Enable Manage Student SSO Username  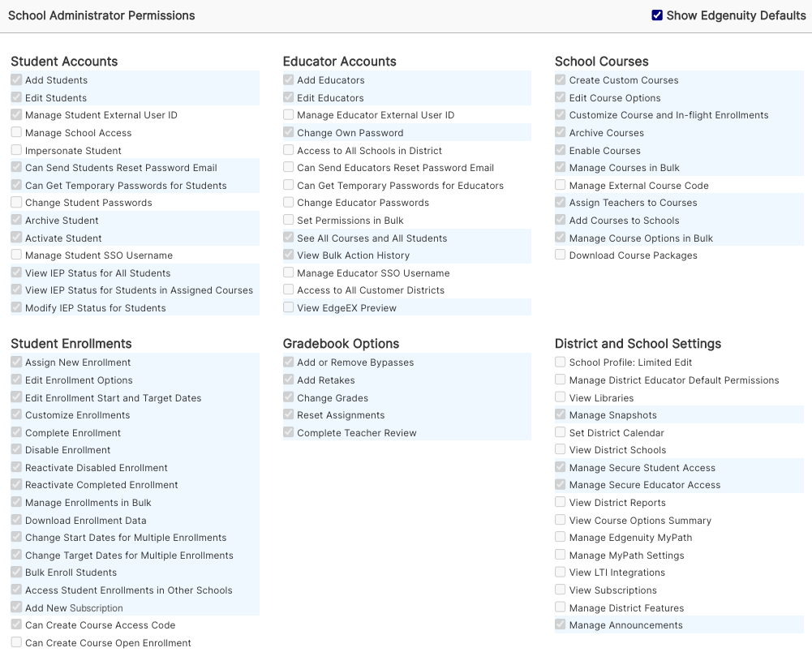(17, 255)
